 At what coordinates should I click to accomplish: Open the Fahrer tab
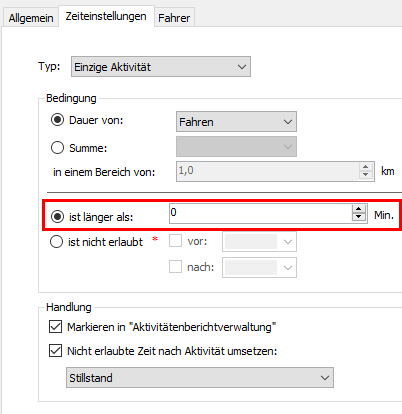coord(174,18)
